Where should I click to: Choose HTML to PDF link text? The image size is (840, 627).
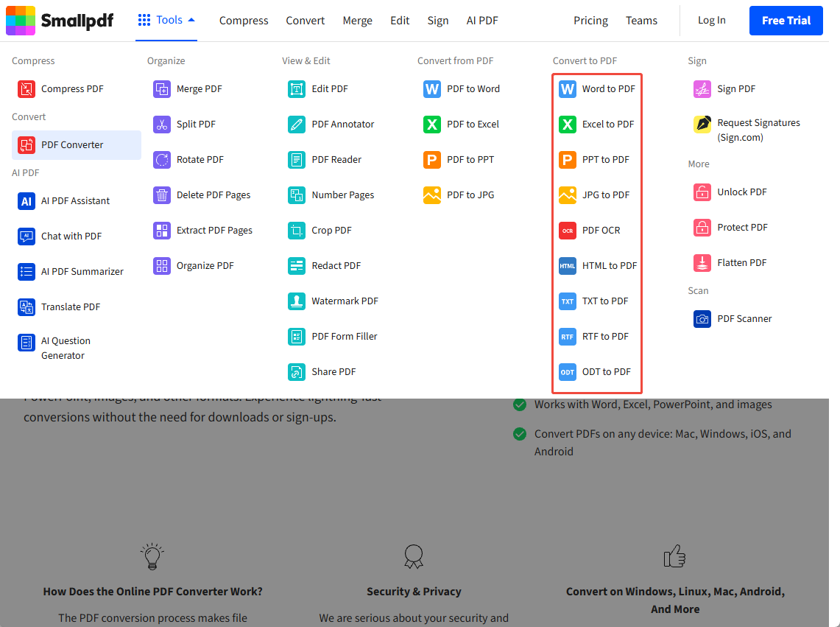(x=610, y=266)
